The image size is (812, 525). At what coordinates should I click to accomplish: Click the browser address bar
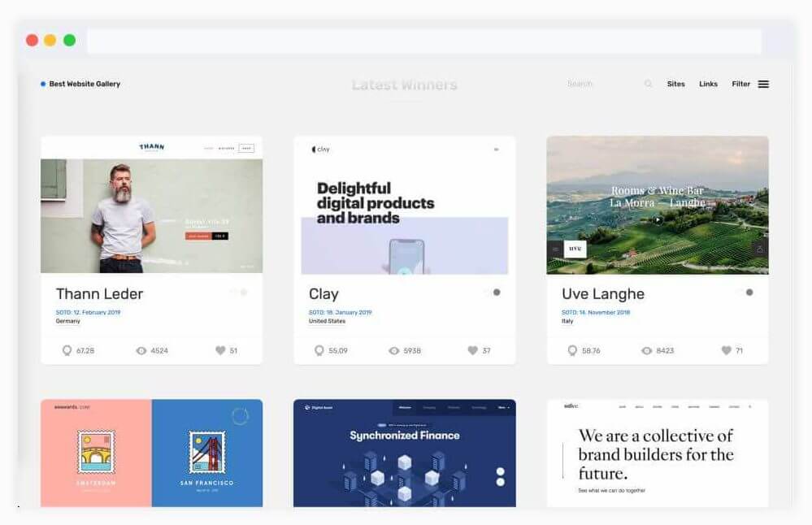coord(424,41)
